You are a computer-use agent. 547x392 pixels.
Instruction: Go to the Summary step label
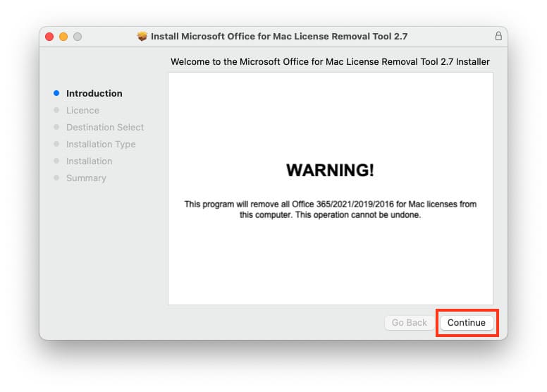point(86,178)
